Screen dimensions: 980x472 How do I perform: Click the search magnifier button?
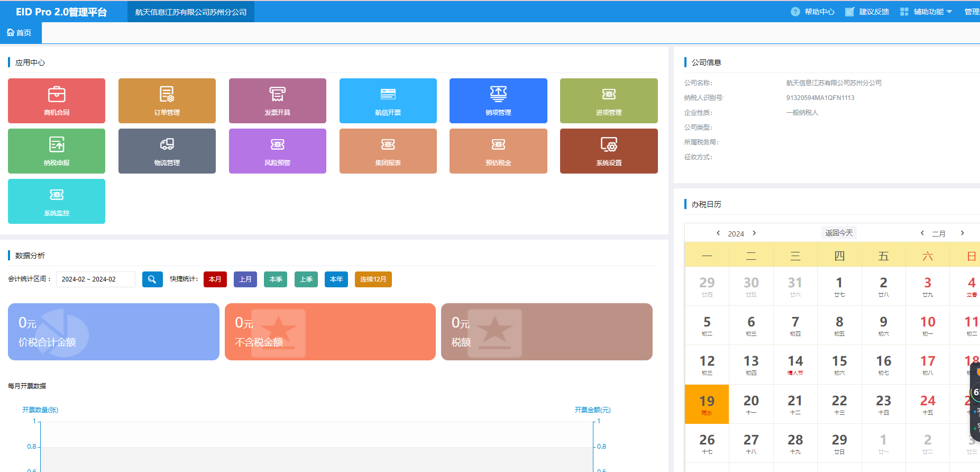[x=152, y=279]
